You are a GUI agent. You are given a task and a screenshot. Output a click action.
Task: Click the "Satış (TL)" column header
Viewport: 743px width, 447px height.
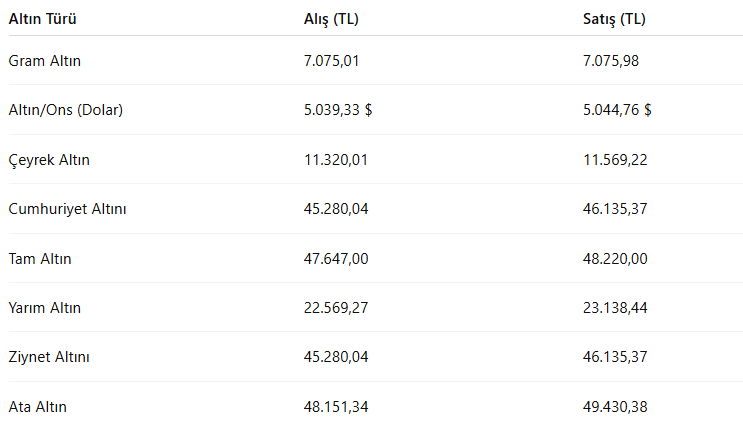point(615,19)
